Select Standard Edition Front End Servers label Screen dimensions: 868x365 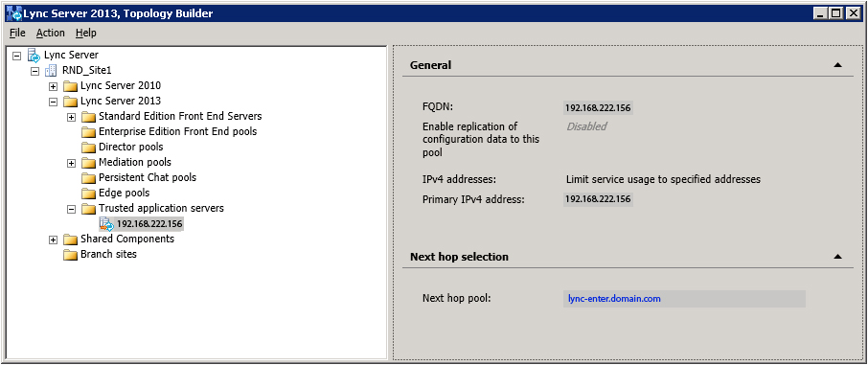click(x=180, y=116)
